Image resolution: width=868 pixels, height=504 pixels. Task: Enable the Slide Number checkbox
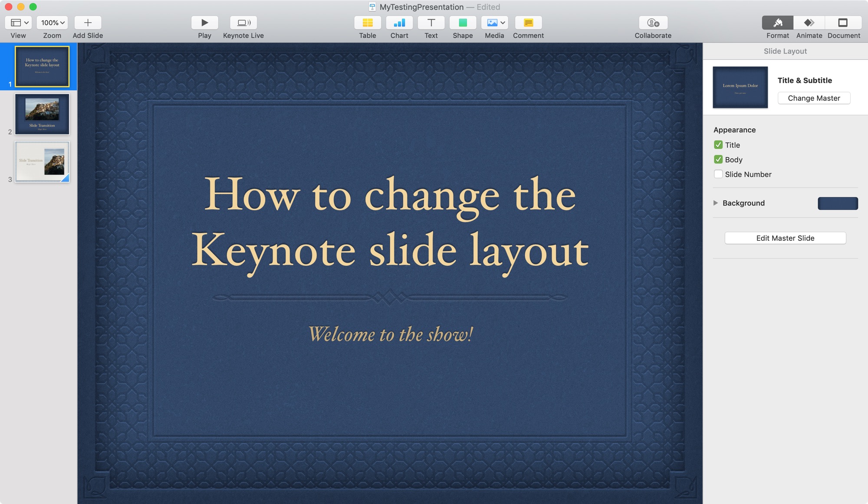(718, 174)
